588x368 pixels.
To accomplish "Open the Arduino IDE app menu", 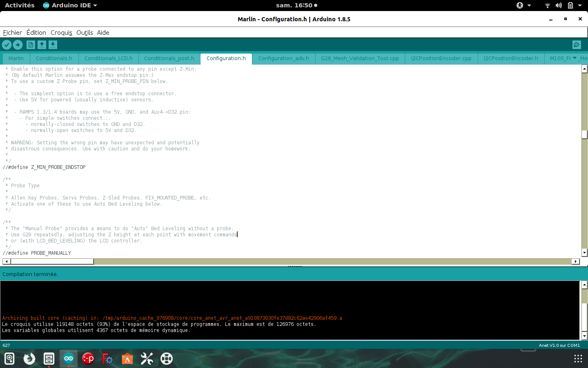I will [x=70, y=5].
